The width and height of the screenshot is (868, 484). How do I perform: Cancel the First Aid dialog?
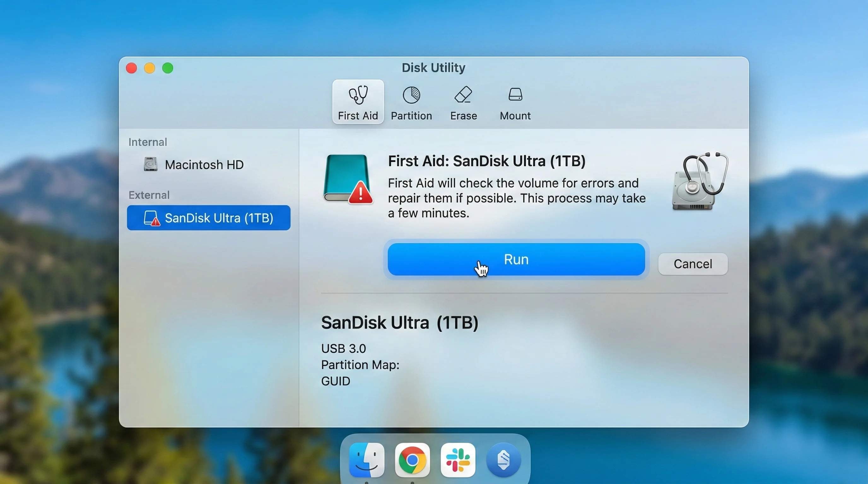coord(693,264)
